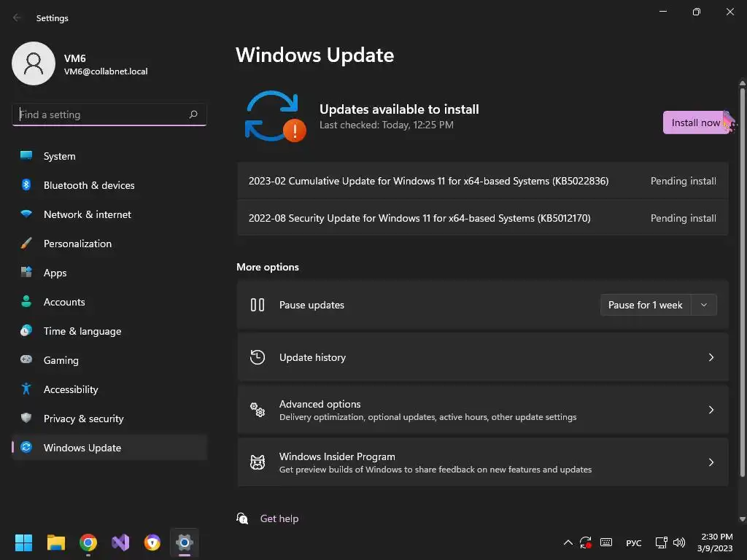Expand Windows Insider Program chevron

click(x=711, y=462)
